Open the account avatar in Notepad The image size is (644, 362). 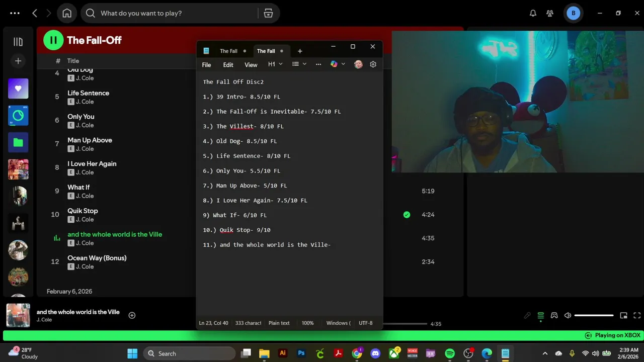(x=358, y=64)
